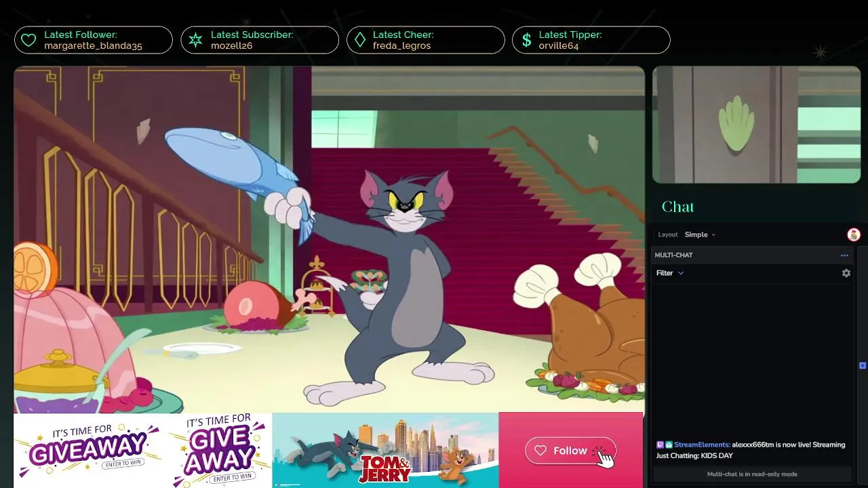Click latest cheer name freda_legros
This screenshot has width=868, height=488.
coord(402,46)
